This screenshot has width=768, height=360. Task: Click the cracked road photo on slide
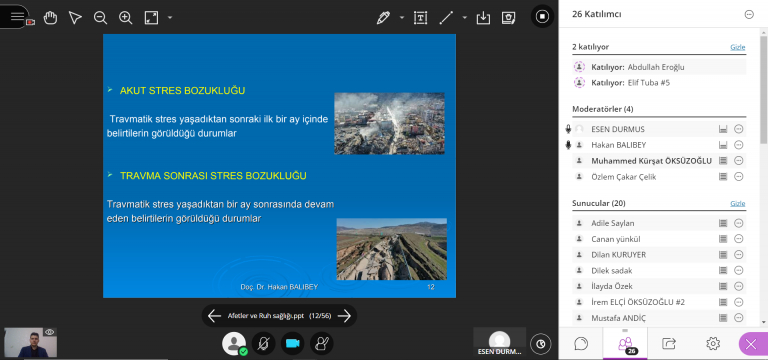[x=391, y=249]
